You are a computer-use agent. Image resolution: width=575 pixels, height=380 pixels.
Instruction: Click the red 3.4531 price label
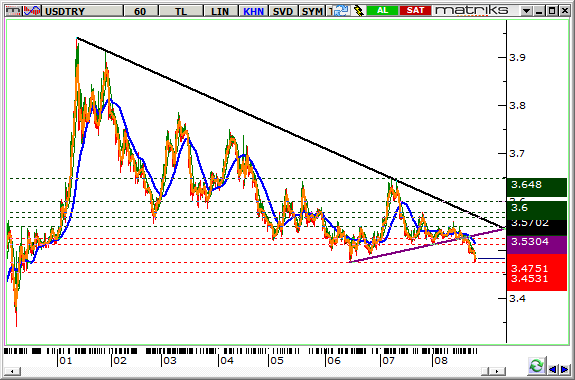(530, 278)
